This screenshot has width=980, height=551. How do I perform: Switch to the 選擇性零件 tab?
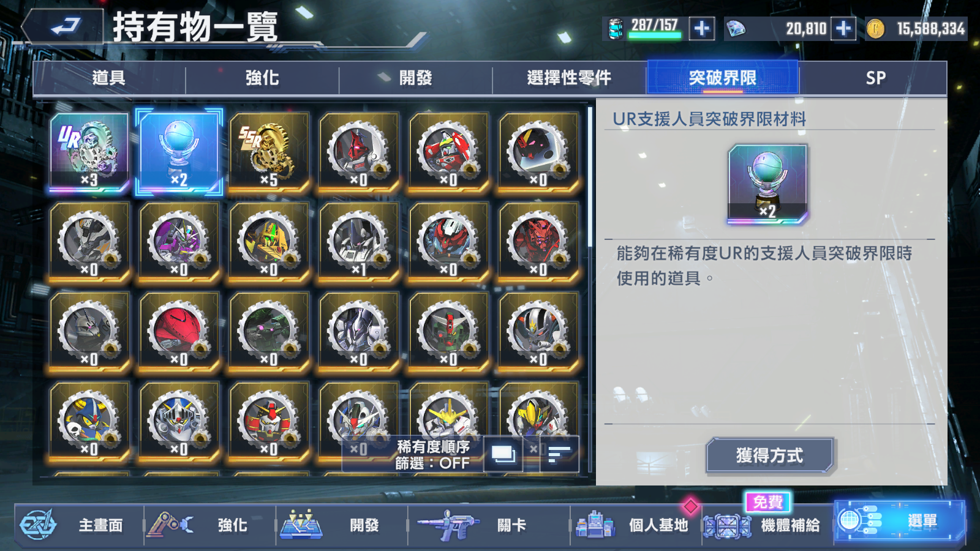569,78
